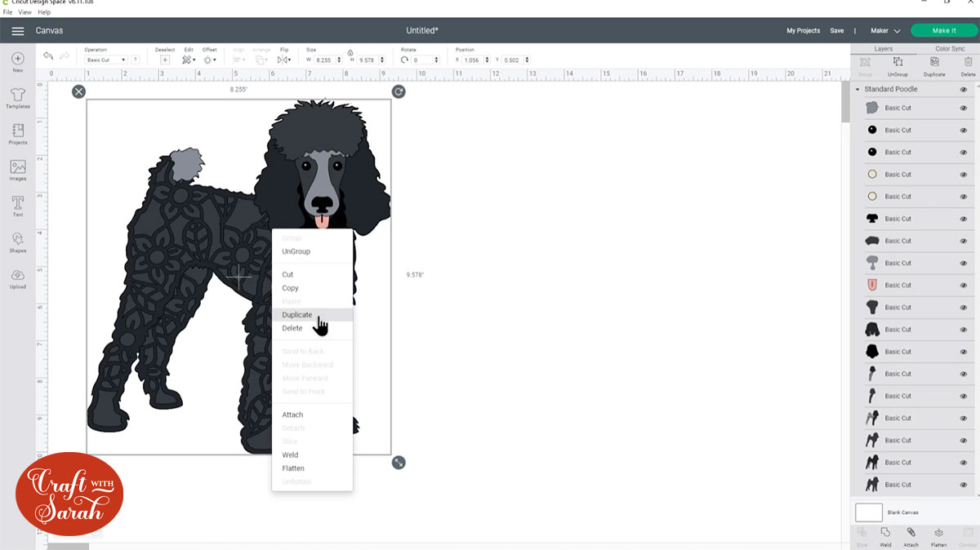Collapse the Standard Poodle group
The image size is (980, 550).
coord(857,89)
